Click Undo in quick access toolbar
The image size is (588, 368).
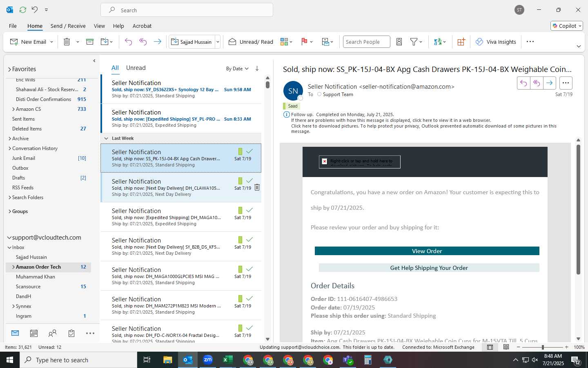pyautogui.click(x=35, y=9)
